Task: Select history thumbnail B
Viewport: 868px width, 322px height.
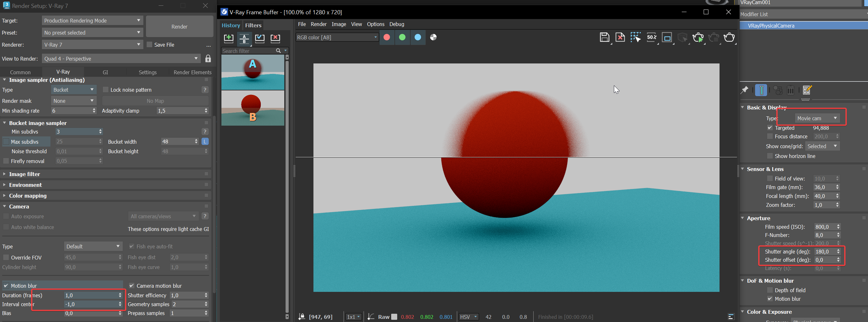Action: 253,108
